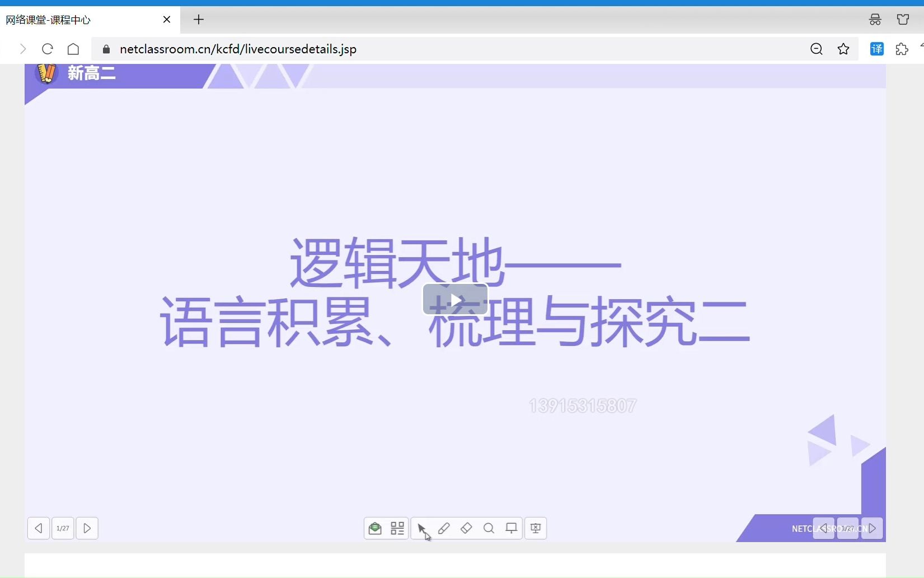Screen dimensions: 924x578
Task: Open the incognito glasses icon
Action: pyautogui.click(x=875, y=20)
